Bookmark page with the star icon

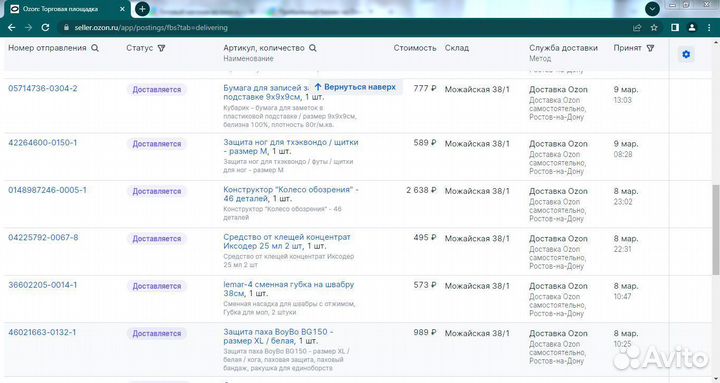pos(654,28)
